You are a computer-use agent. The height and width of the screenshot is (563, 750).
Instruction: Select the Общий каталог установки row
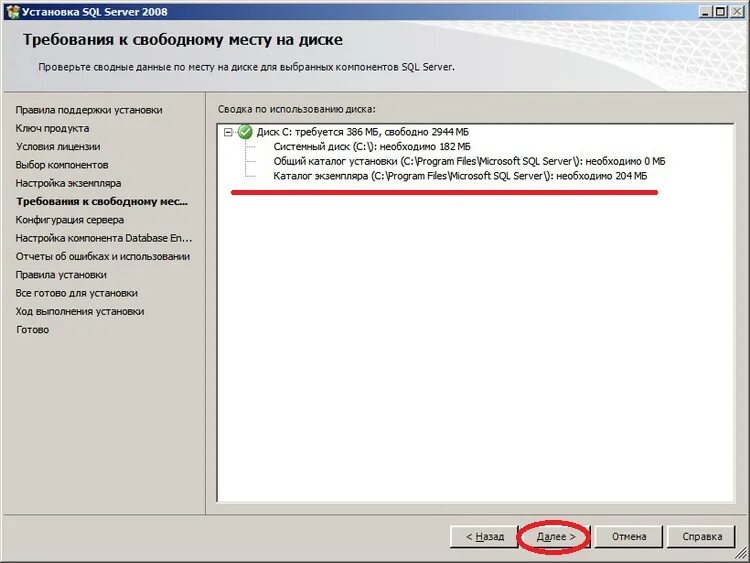[469, 161]
